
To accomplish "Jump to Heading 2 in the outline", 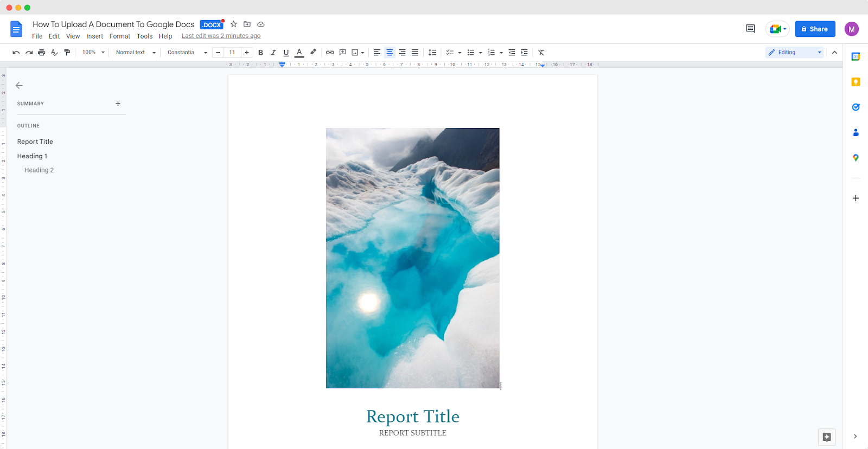I will 39,170.
